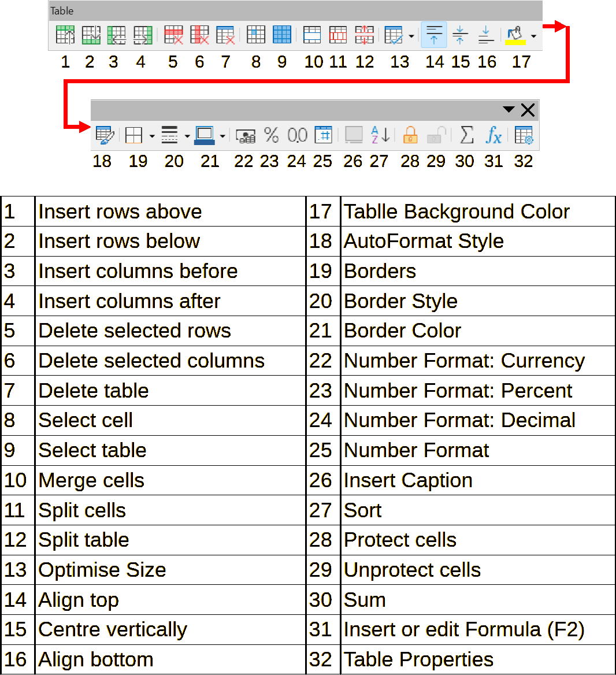
Task: Open the Table Properties dialog icon
Action: click(524, 135)
